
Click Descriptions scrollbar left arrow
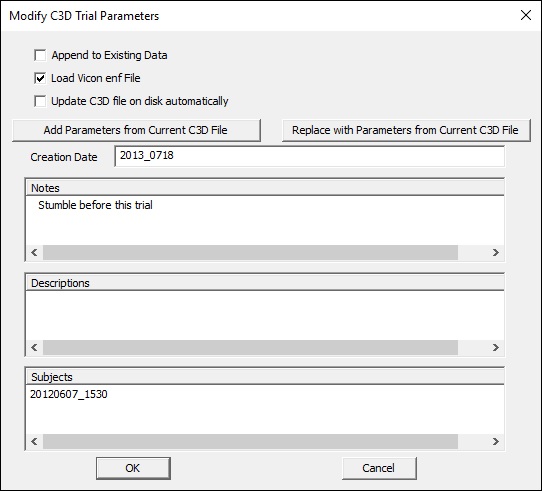[x=34, y=347]
